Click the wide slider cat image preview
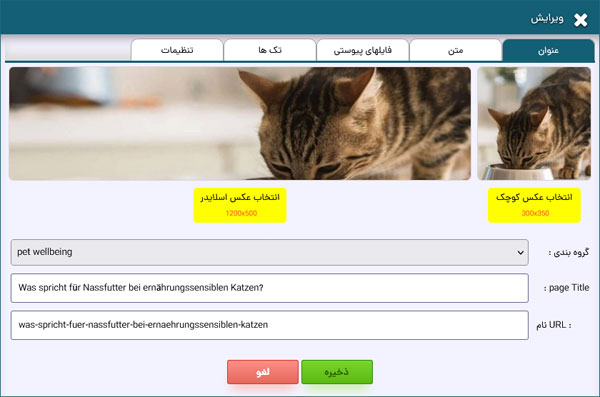 [x=240, y=123]
